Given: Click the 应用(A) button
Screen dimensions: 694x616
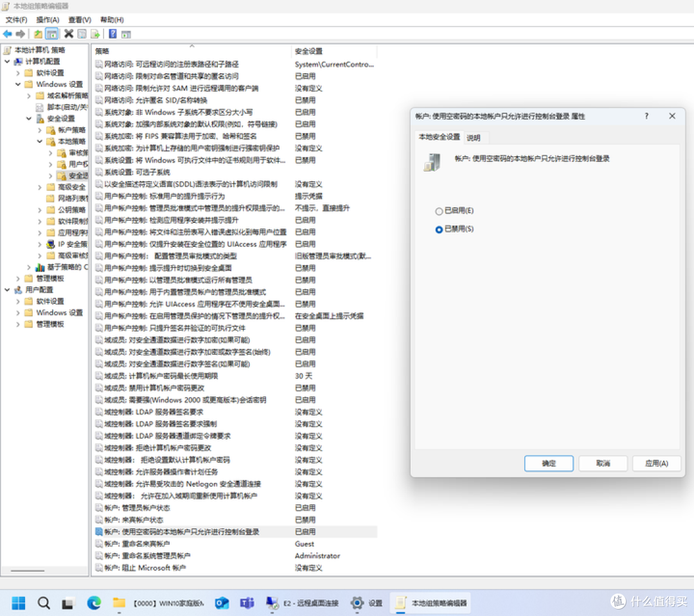Looking at the screenshot, I should (656, 463).
